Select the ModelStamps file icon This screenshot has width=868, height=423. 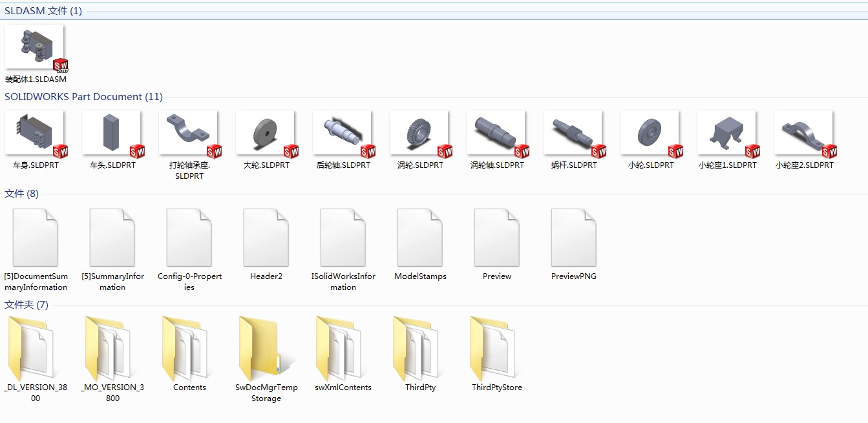click(x=420, y=237)
